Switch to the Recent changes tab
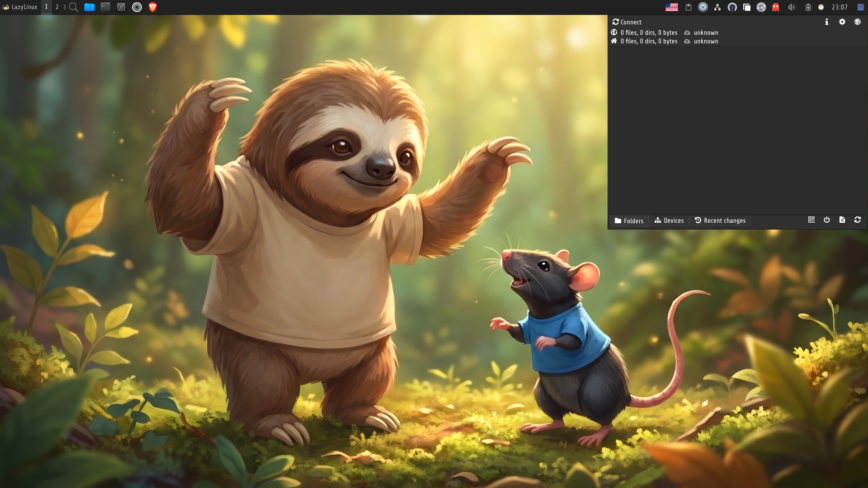 point(720,221)
